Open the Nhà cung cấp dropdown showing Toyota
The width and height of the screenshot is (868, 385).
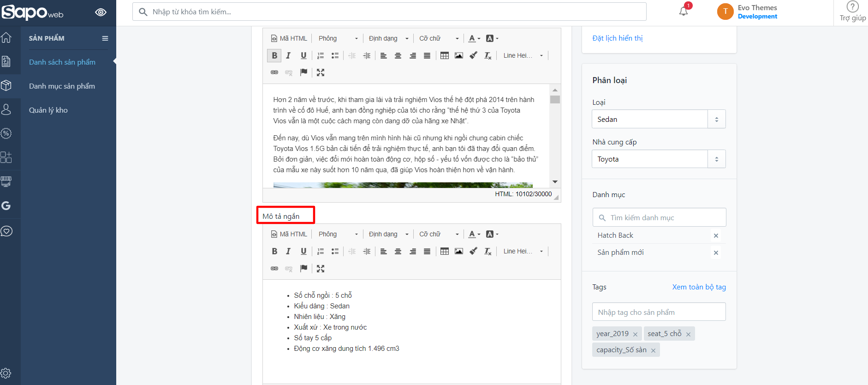[x=659, y=159]
